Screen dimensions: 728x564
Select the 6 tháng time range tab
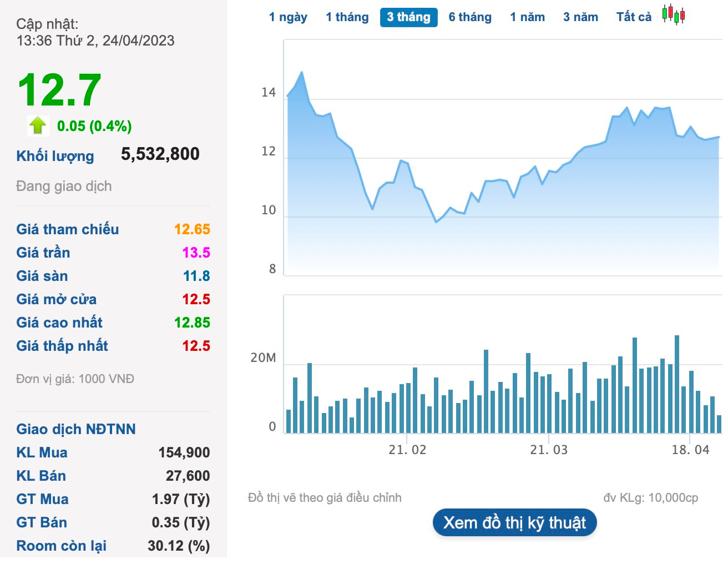click(x=470, y=17)
